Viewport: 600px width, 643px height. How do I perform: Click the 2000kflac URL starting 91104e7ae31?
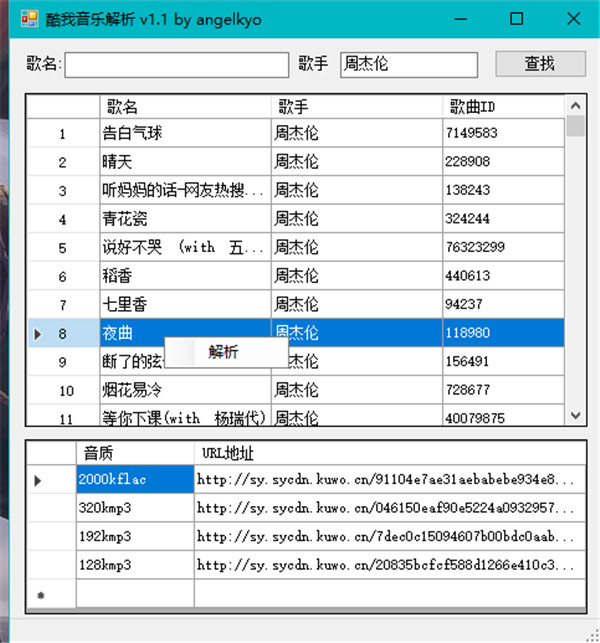(x=390, y=479)
